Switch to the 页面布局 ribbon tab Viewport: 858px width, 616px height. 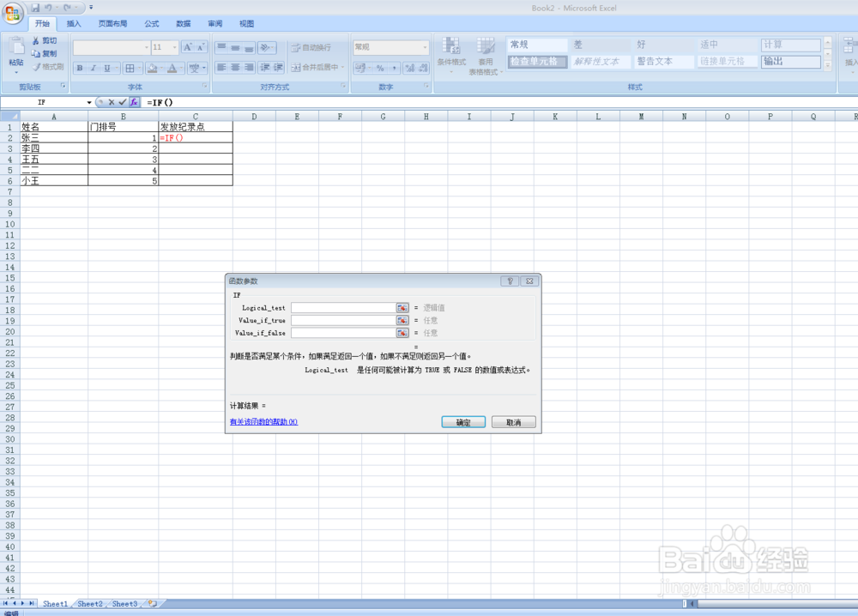click(x=112, y=23)
